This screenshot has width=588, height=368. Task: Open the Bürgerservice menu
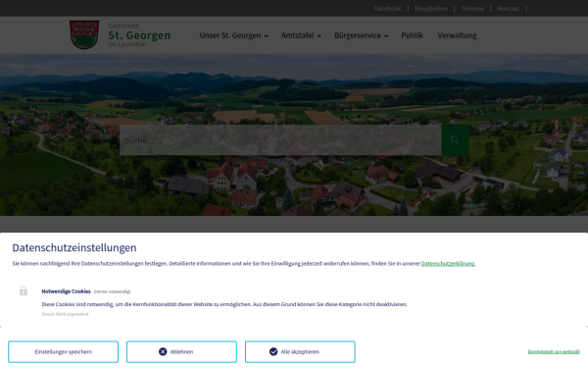pyautogui.click(x=358, y=35)
